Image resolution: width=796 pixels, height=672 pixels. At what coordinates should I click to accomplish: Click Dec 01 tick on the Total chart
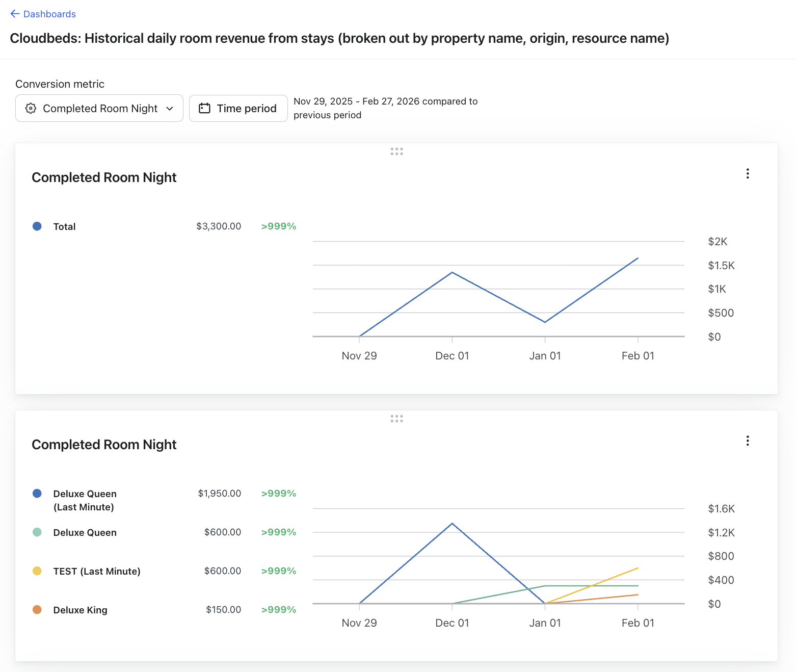click(452, 355)
